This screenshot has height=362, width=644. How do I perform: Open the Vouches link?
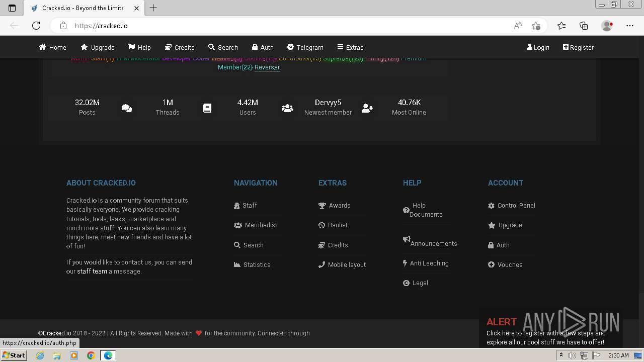click(x=505, y=264)
